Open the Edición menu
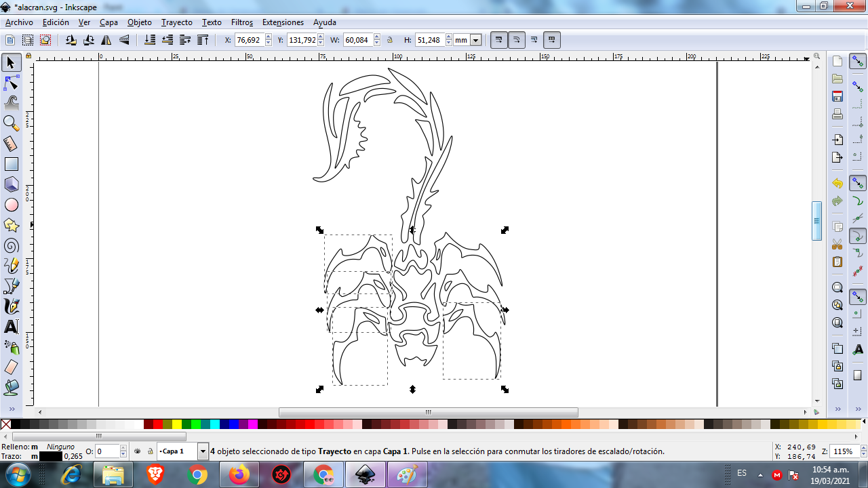Viewport: 868px width, 488px height. [56, 22]
